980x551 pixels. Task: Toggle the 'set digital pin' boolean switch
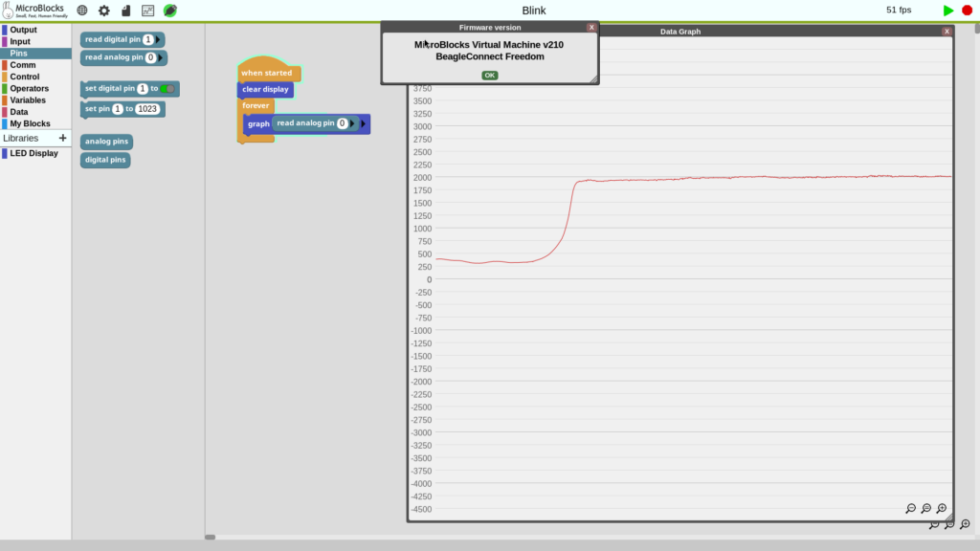pyautogui.click(x=167, y=89)
